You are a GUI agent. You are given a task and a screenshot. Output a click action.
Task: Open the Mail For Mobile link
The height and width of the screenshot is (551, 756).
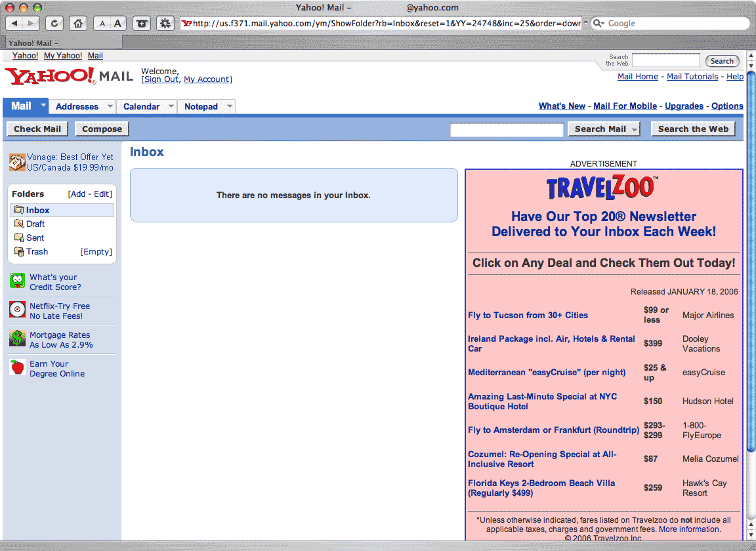625,106
